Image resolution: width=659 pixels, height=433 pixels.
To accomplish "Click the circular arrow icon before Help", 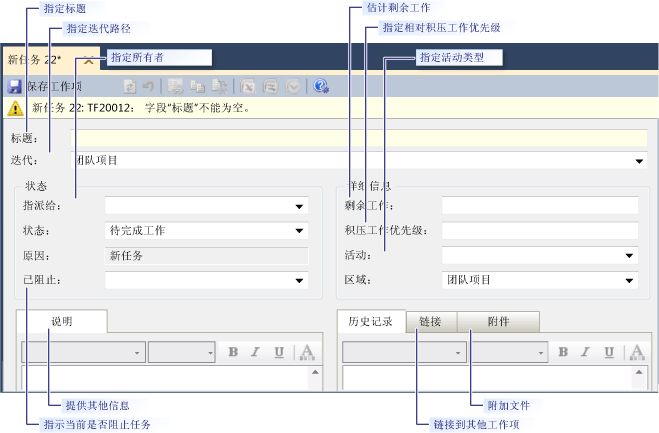I will pyautogui.click(x=293, y=87).
